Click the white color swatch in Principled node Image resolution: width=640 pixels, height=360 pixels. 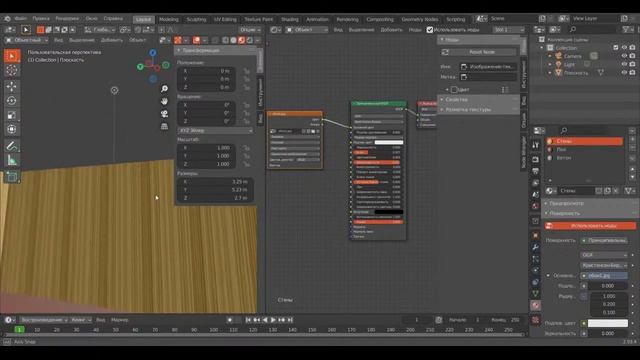pyautogui.click(x=389, y=142)
